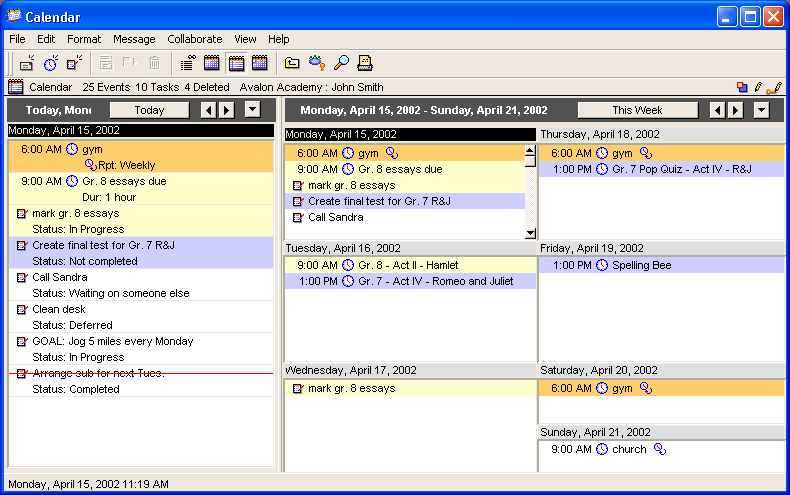Open the Format menu
Image resolution: width=790 pixels, height=495 pixels.
(84, 39)
